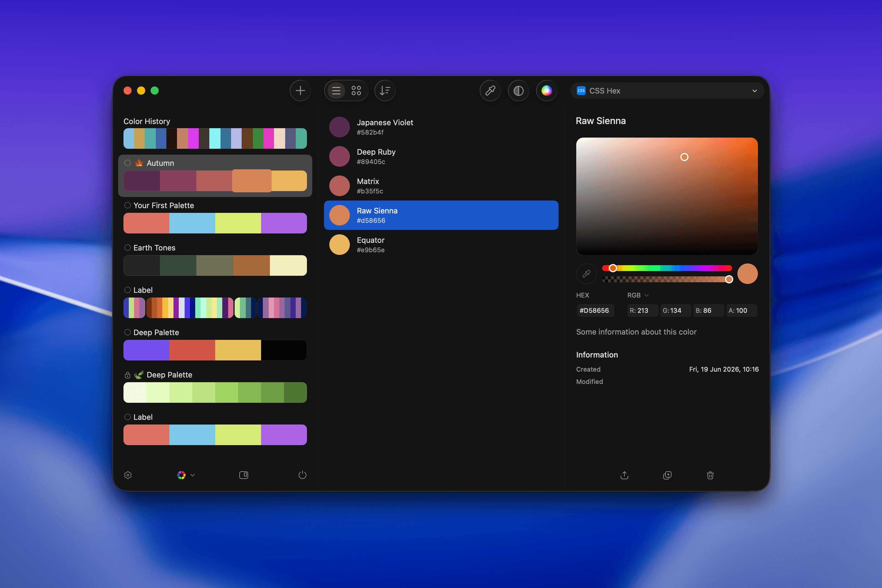Click the Raw Sienna title heading
The image size is (882, 588).
(600, 121)
